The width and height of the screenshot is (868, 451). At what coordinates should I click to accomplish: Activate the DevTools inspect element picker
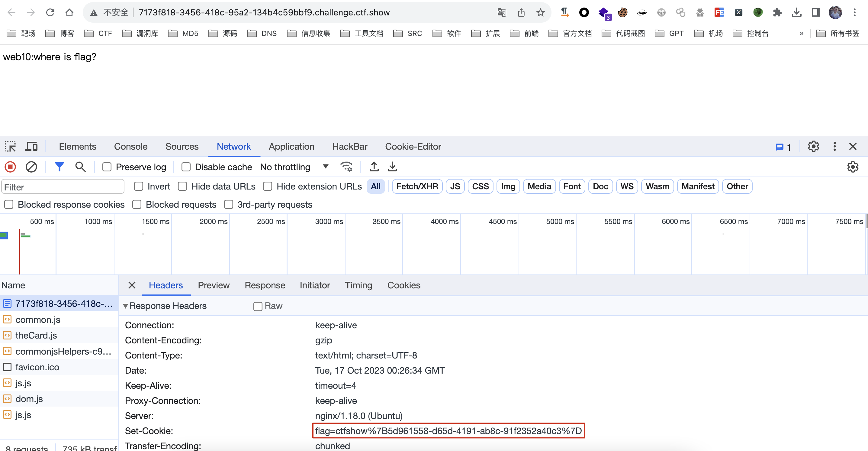[x=10, y=146]
